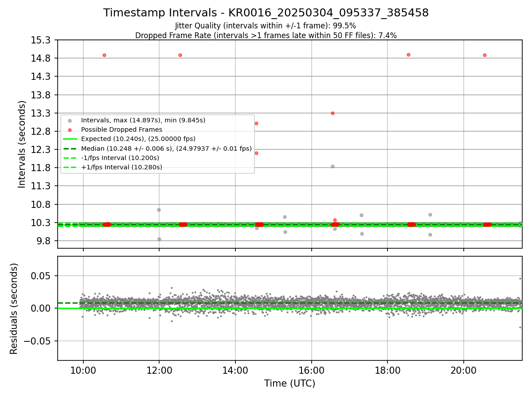Click the 'Intervals (seconds)' y-axis label
Screen dimensions: 532x399
point(22,144)
